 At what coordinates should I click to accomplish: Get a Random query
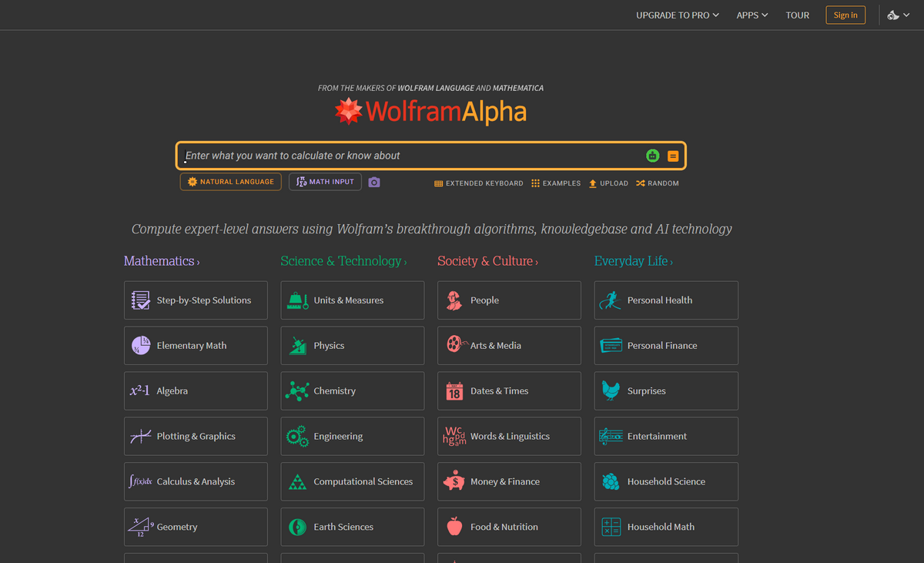[x=658, y=183]
